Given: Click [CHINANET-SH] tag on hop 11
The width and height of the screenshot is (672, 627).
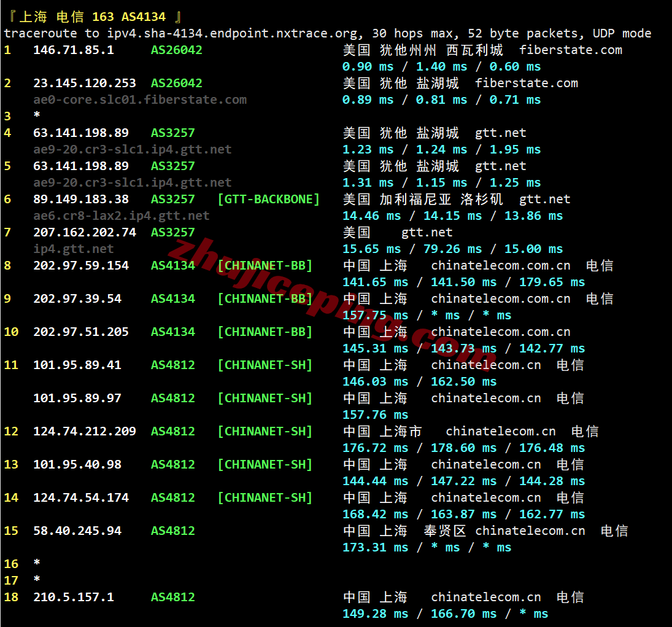Looking at the screenshot, I should click(x=265, y=365).
